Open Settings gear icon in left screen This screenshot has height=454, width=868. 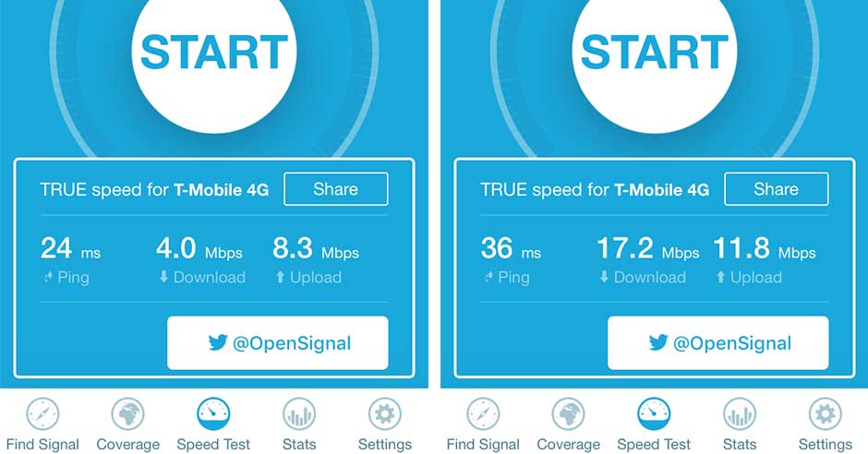385,414
